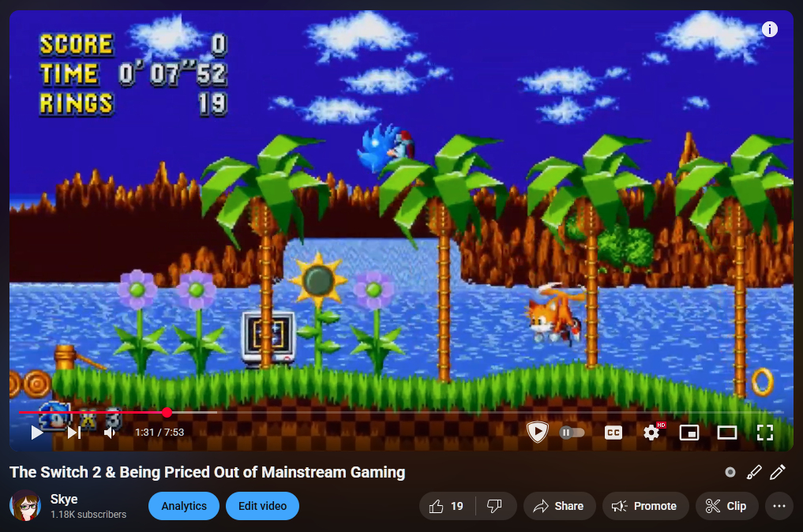Turn on closed captions
Viewport: 803px width, 532px height.
614,433
